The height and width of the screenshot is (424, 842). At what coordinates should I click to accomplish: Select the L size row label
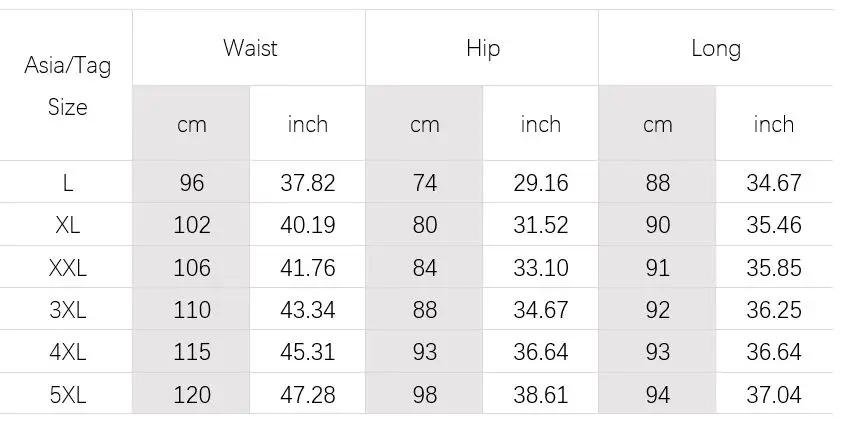click(x=68, y=183)
